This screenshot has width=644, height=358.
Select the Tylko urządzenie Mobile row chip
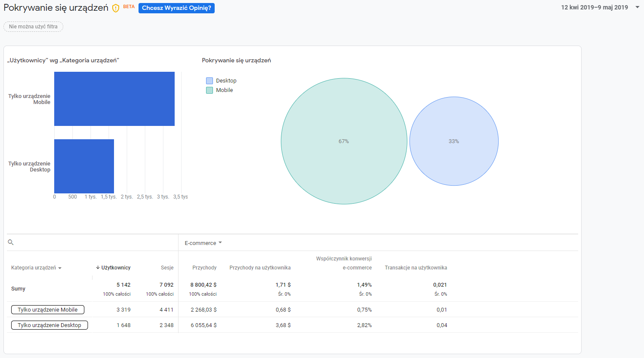(x=48, y=309)
